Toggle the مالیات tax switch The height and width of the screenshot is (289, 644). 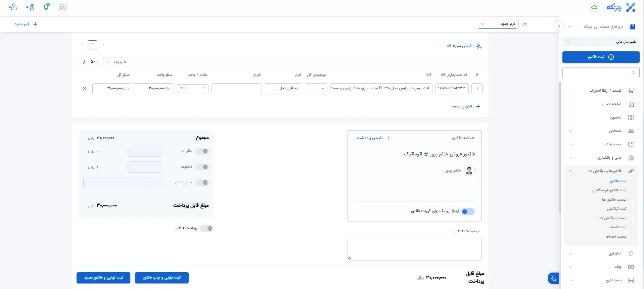point(202,151)
